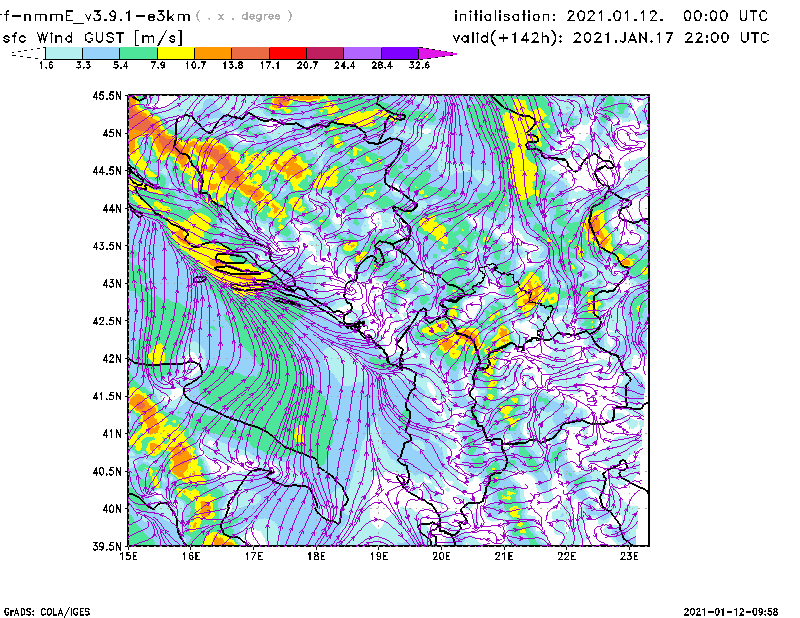The image size is (800, 618).
Task: Click the orange 10.7–13.8 legend swatch
Action: [213, 53]
